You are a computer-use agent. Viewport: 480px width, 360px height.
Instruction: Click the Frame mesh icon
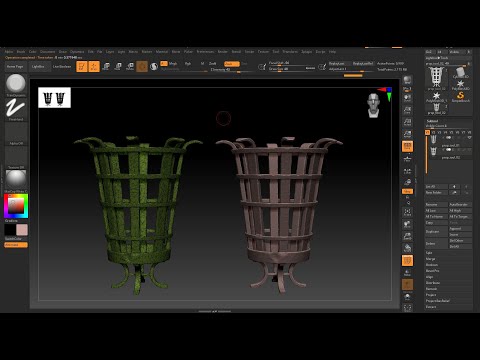point(407,212)
